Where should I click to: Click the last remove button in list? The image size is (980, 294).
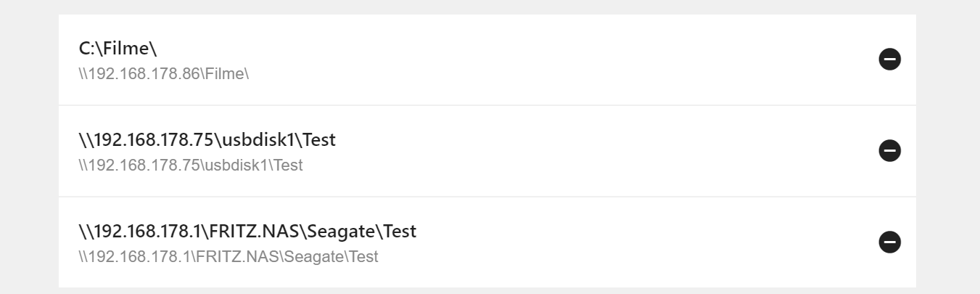889,242
